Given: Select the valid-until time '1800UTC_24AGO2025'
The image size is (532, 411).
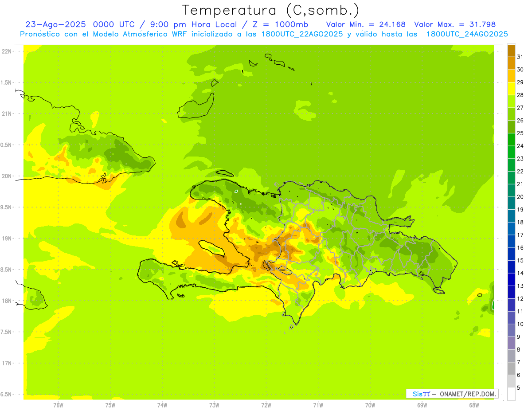Looking at the screenshot, I should 467,34.
